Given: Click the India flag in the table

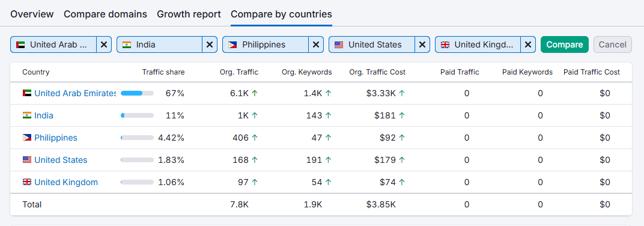Looking at the screenshot, I should click(x=27, y=115).
